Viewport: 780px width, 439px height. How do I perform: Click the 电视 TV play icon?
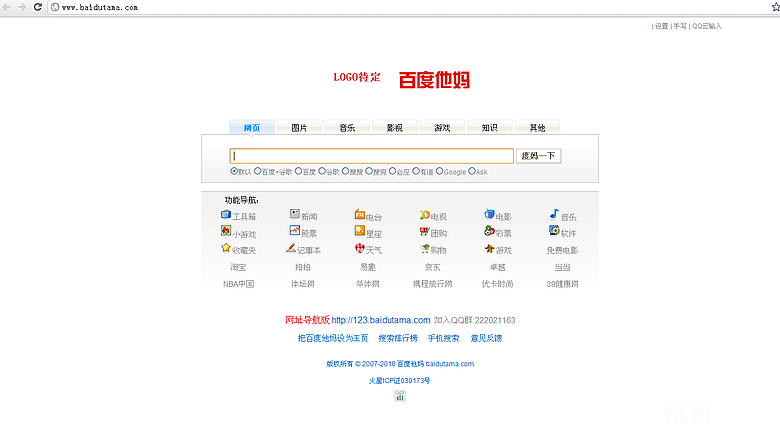[424, 215]
